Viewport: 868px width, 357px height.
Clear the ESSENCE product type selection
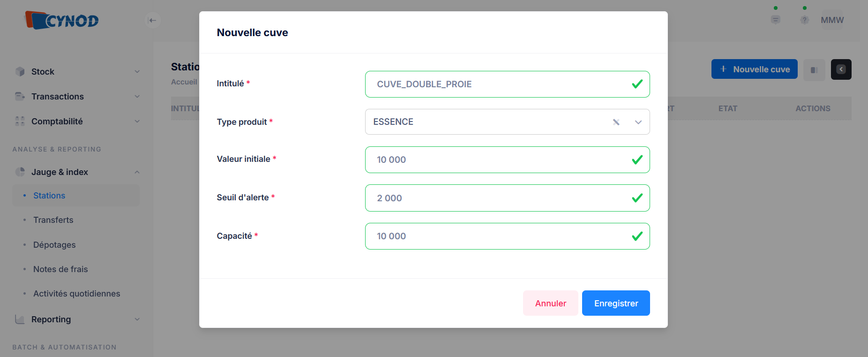[x=616, y=122]
